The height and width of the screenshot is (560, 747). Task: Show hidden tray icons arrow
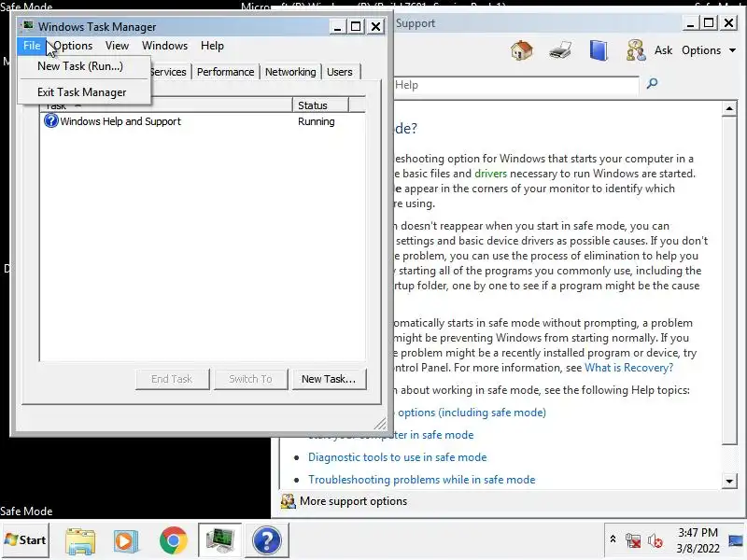(x=613, y=539)
